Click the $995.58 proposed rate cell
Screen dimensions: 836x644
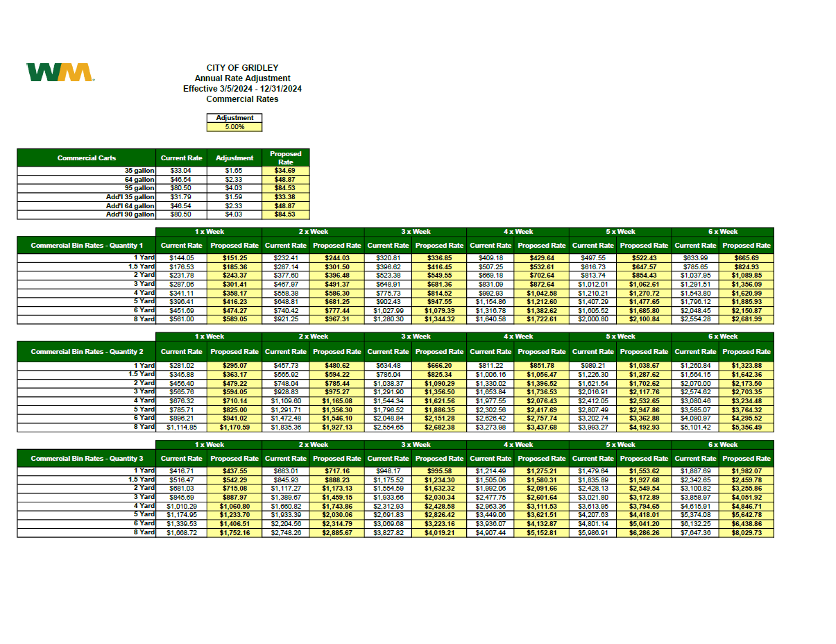(x=439, y=471)
